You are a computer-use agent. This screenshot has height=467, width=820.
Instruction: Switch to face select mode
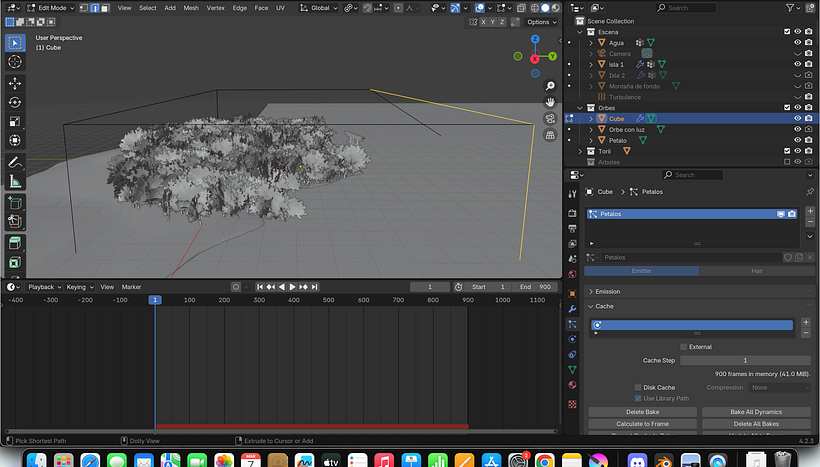[105, 8]
